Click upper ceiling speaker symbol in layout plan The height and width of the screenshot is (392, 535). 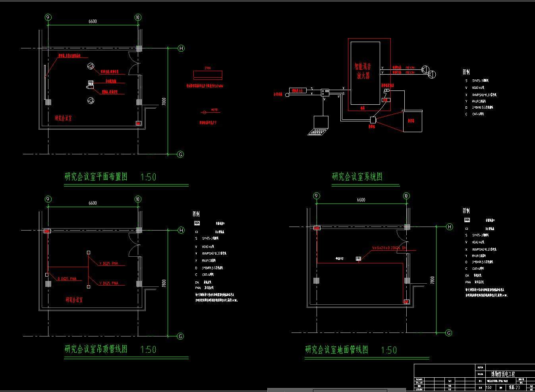91,67
